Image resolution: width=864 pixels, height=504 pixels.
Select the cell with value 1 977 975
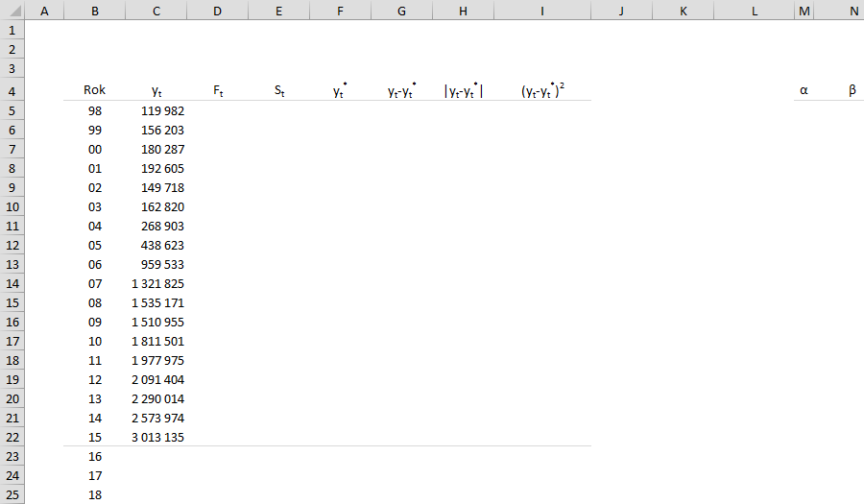click(156, 360)
